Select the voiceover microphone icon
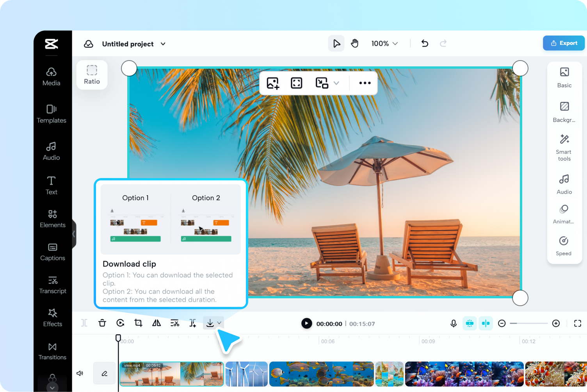 [x=453, y=323]
